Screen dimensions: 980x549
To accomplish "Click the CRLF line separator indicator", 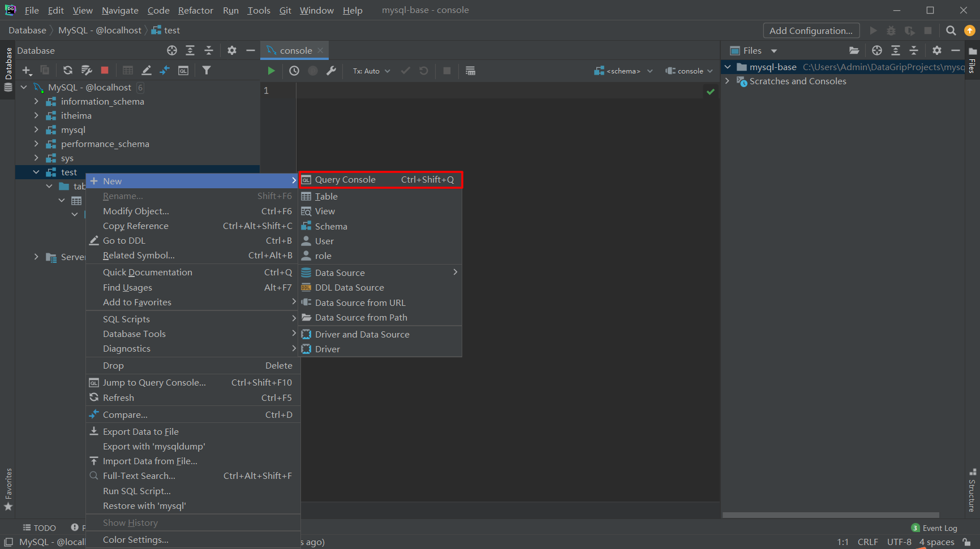I will (867, 542).
